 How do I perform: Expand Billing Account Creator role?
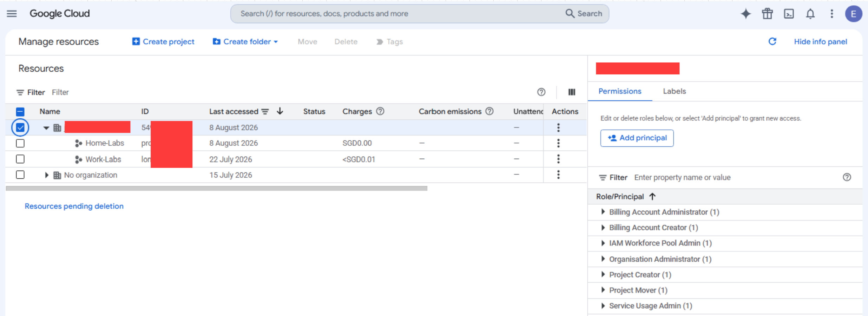coord(603,228)
